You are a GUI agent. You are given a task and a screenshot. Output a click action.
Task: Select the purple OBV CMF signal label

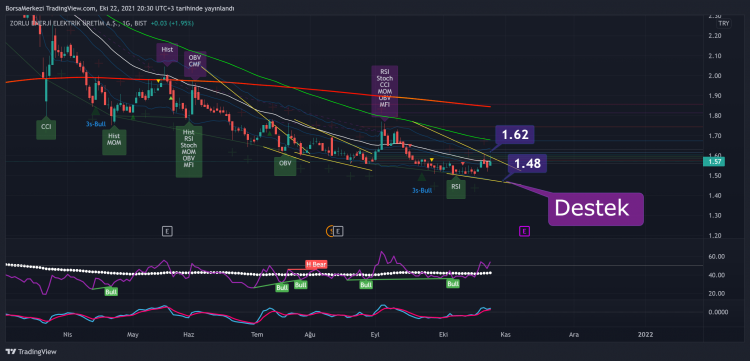[195, 64]
